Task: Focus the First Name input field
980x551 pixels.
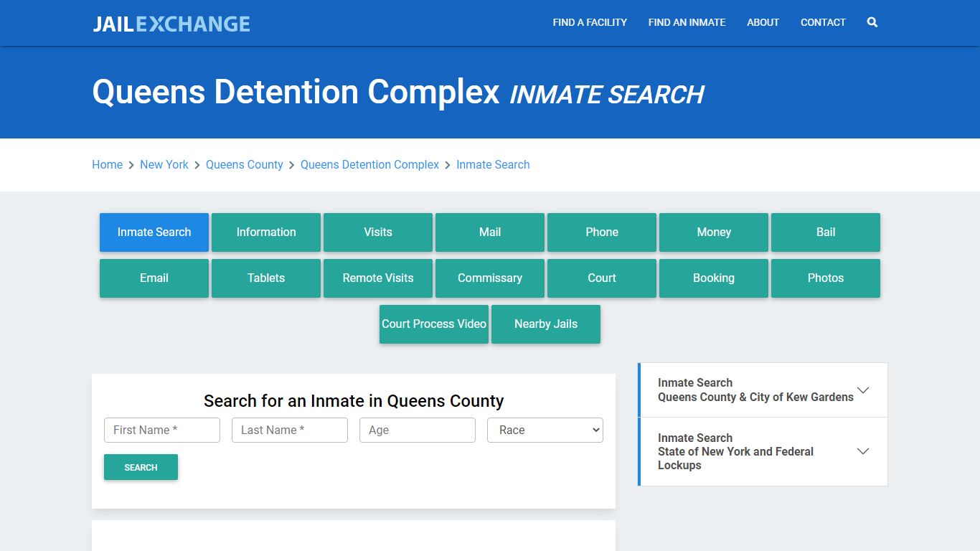Action: pyautogui.click(x=162, y=430)
